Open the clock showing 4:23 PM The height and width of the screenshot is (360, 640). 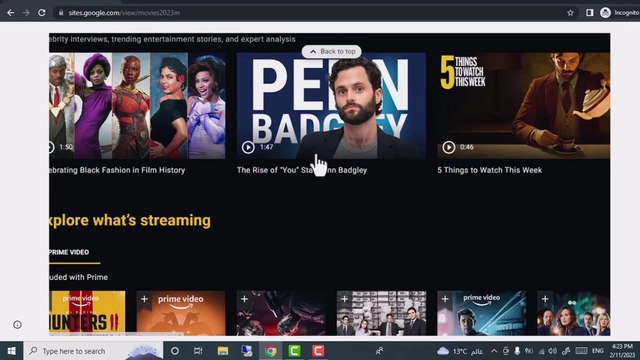(623, 351)
